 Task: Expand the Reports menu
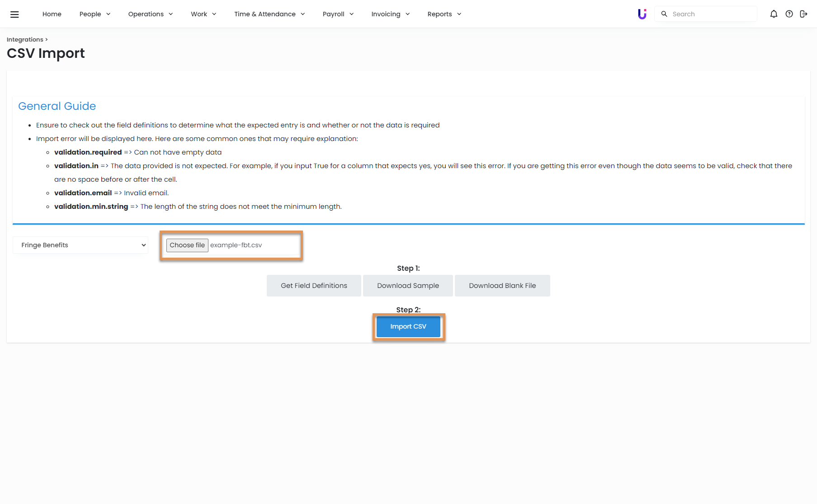pos(444,14)
